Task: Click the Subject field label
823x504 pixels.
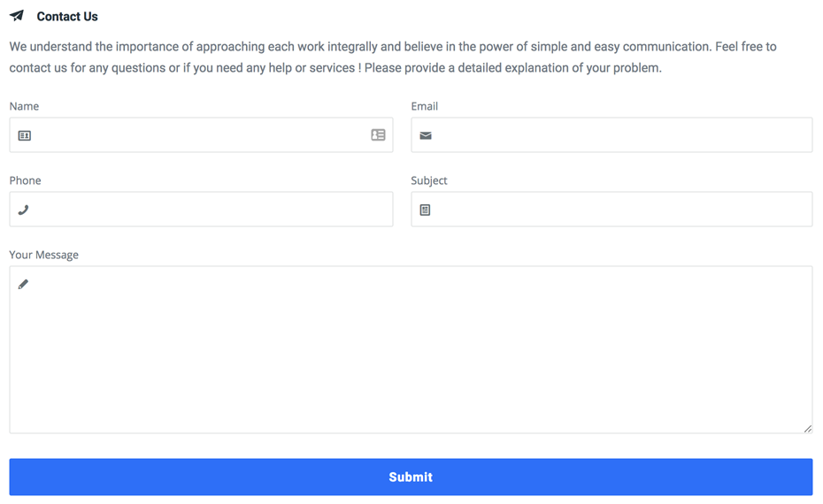Action: (429, 180)
